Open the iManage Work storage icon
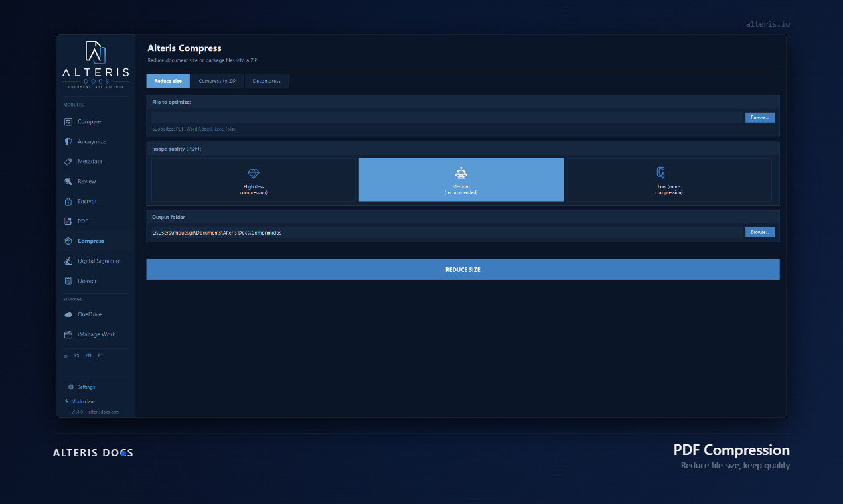 (x=68, y=334)
